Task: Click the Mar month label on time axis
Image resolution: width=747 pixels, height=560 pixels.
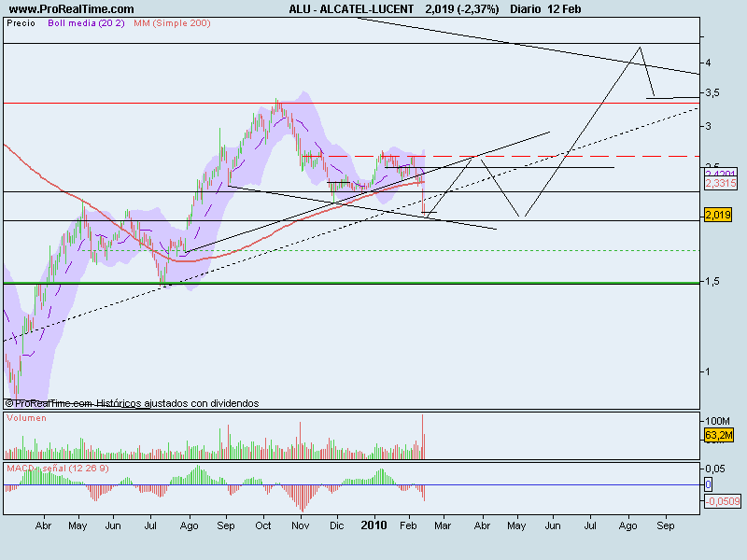Action: click(x=443, y=525)
